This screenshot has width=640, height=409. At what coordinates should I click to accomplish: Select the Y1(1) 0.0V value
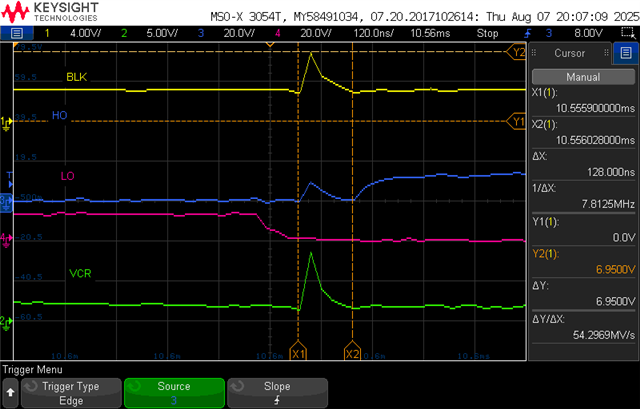coord(624,237)
